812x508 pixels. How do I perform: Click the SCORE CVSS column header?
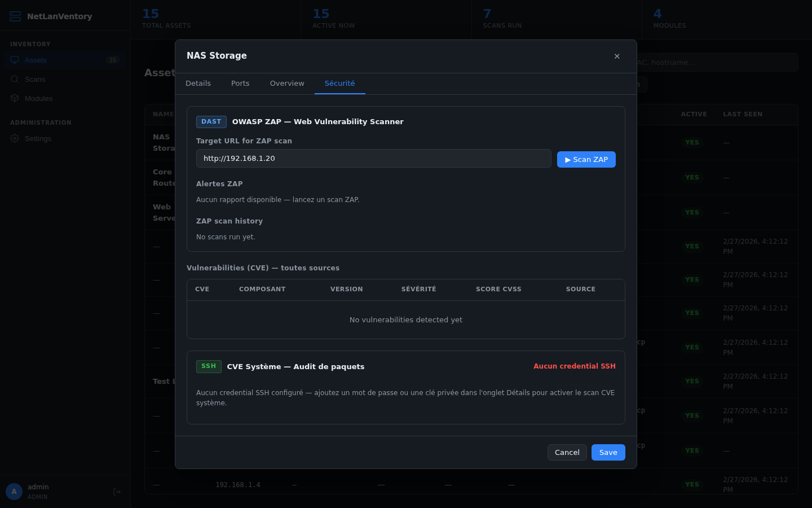pos(498,289)
